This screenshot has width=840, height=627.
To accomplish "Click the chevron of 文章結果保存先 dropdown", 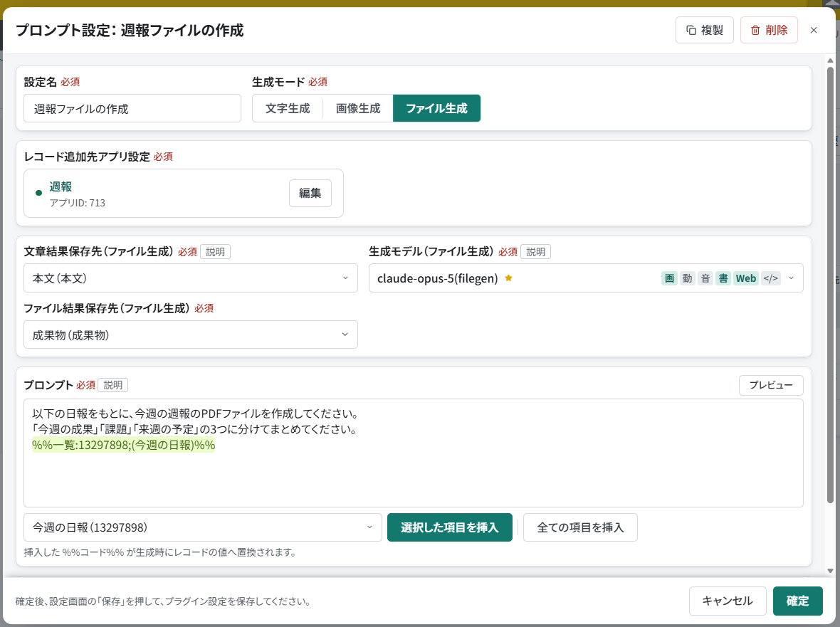I will pos(345,278).
